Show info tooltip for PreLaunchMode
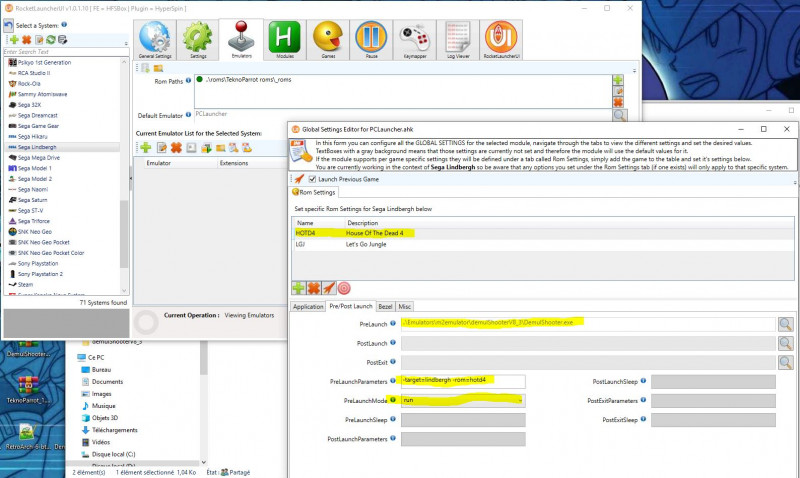This screenshot has height=478, width=800. (393, 400)
